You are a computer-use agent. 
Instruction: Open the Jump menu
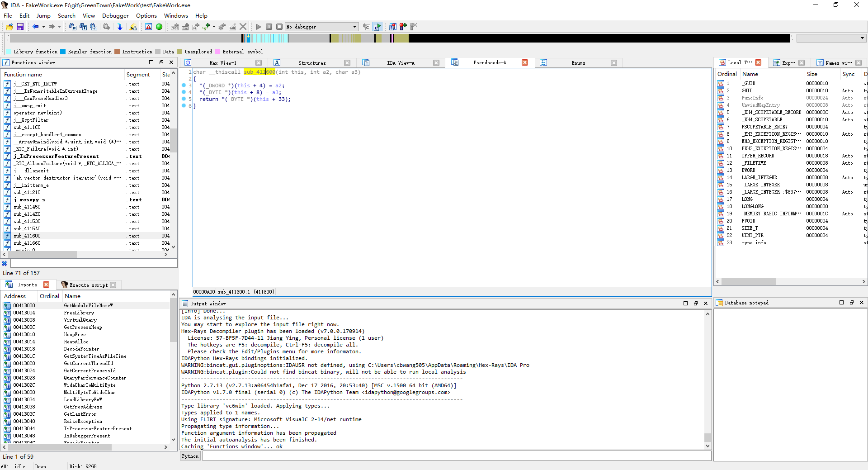pos(43,15)
